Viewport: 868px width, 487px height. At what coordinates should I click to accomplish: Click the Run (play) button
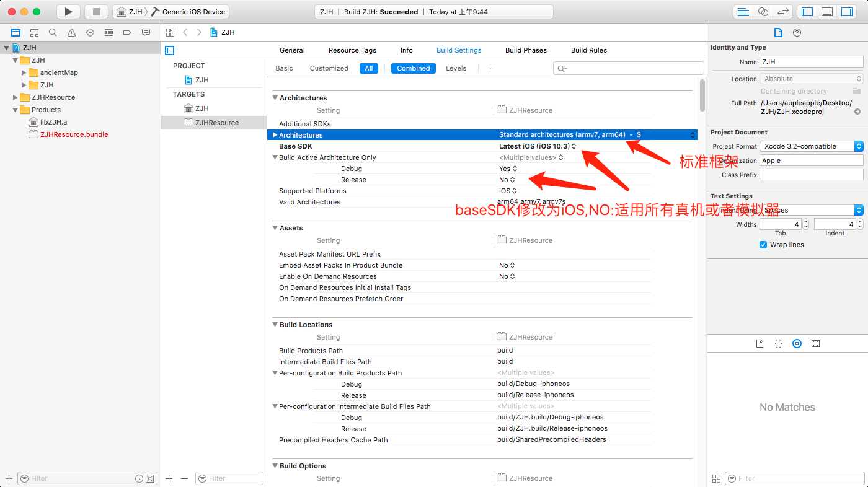click(x=68, y=12)
